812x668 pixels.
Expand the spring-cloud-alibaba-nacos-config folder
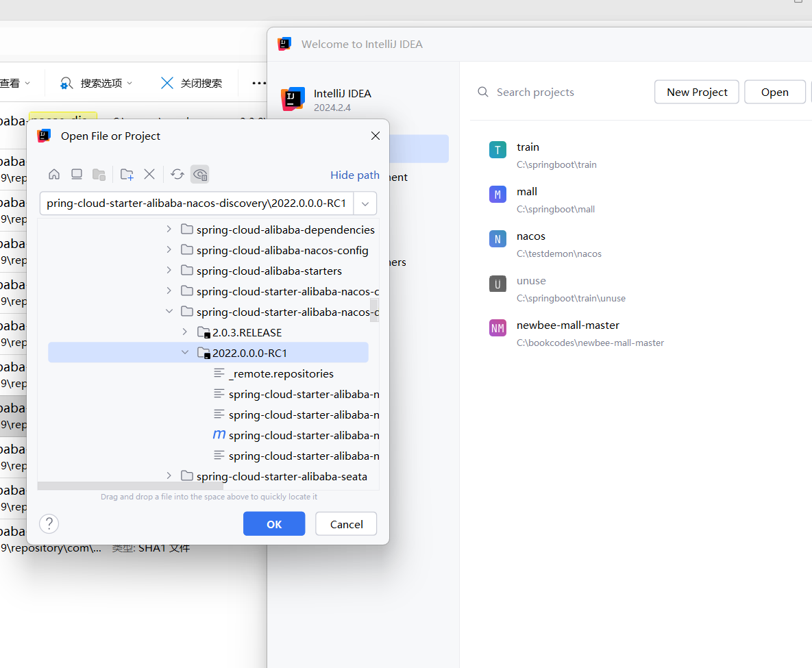click(169, 249)
